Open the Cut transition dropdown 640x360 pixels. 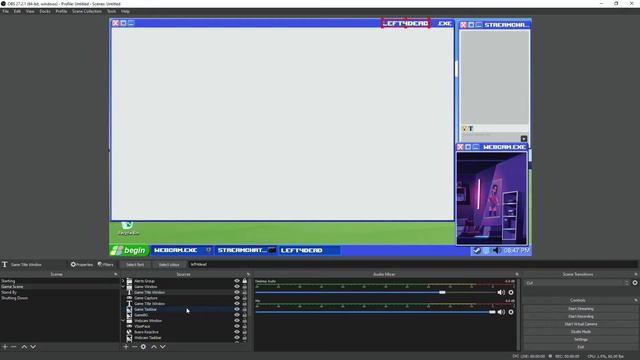pyautogui.click(x=577, y=283)
